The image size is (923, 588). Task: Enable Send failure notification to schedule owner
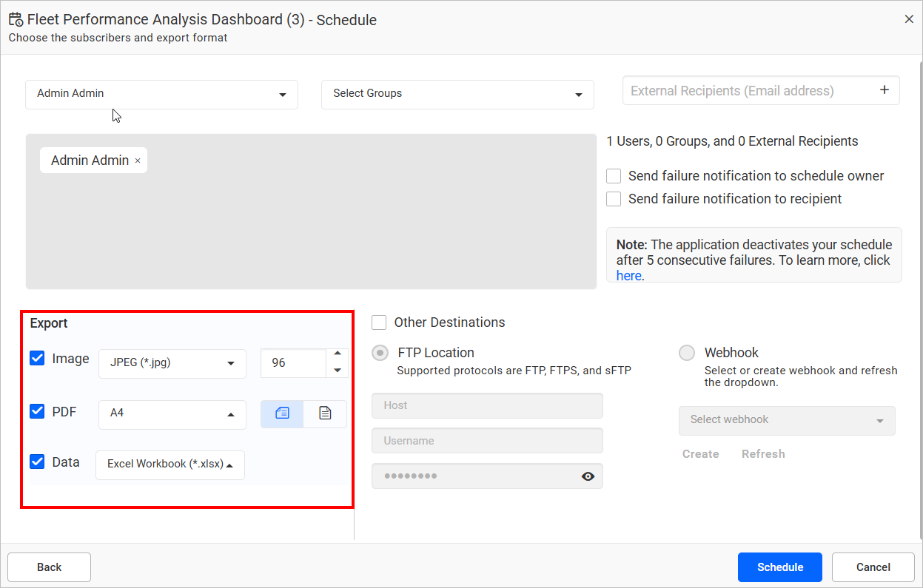click(x=614, y=176)
